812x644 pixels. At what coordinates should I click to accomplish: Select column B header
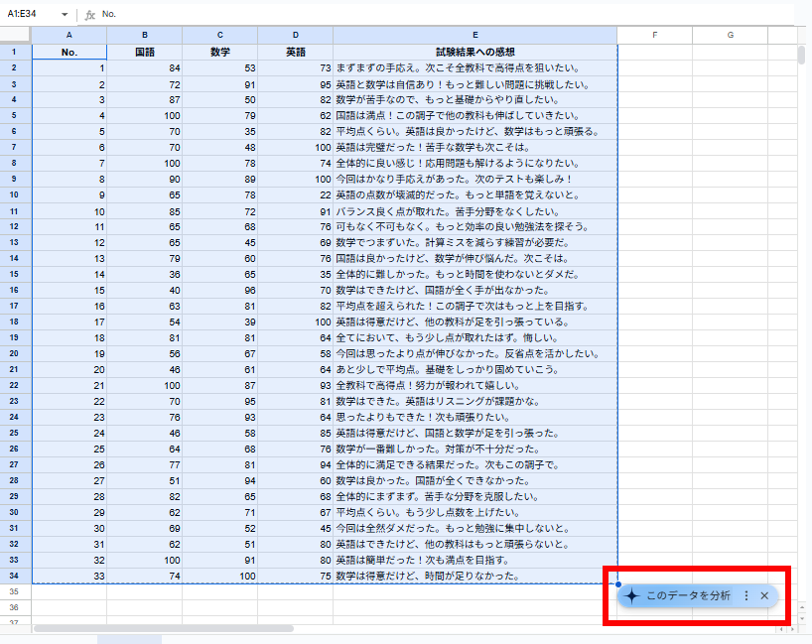(145, 35)
